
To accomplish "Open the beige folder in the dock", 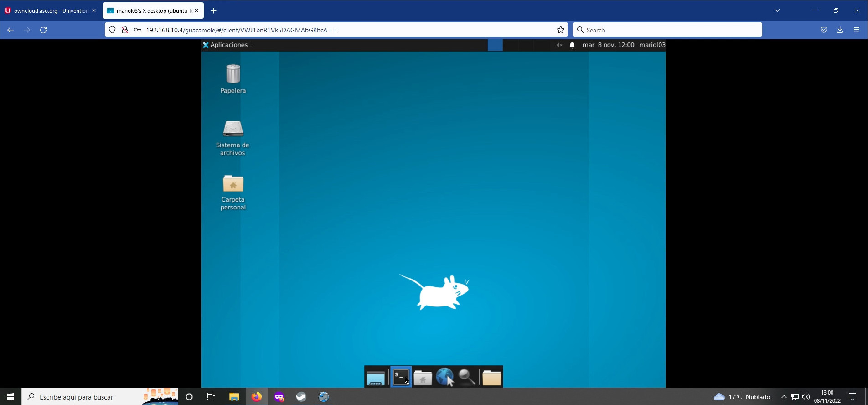I will click(491, 378).
